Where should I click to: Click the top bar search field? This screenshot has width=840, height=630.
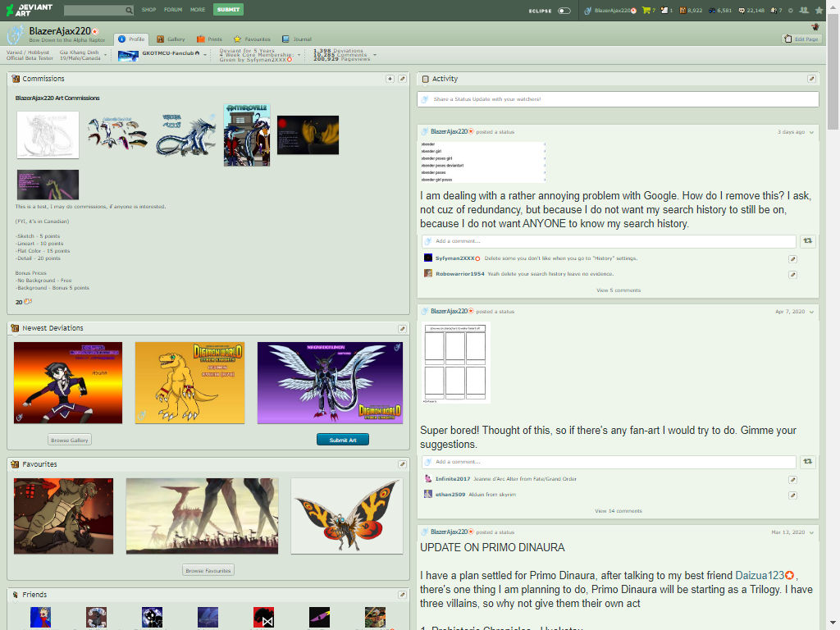[94, 10]
